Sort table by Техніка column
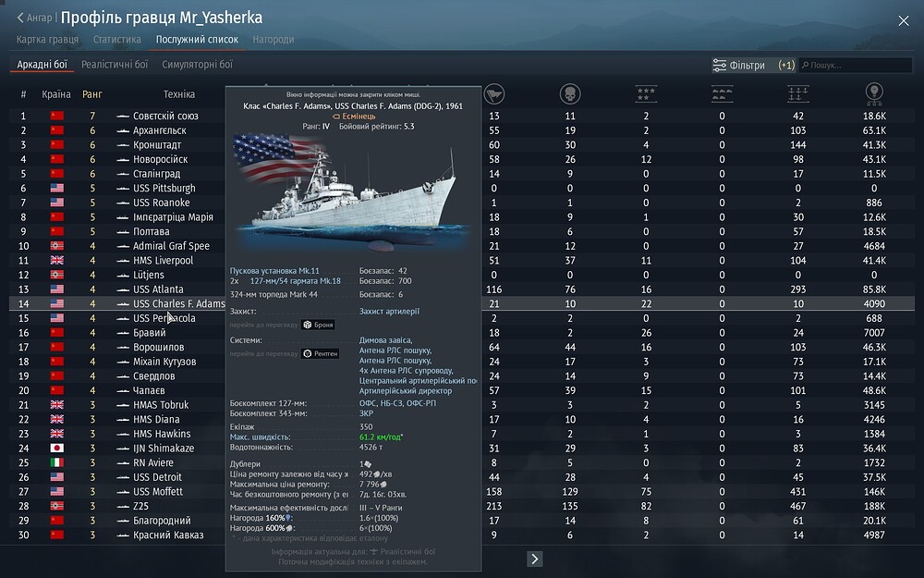 pyautogui.click(x=178, y=94)
